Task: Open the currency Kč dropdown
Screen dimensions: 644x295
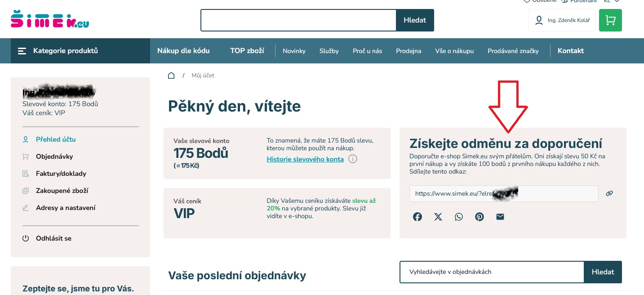Action: pyautogui.click(x=612, y=1)
